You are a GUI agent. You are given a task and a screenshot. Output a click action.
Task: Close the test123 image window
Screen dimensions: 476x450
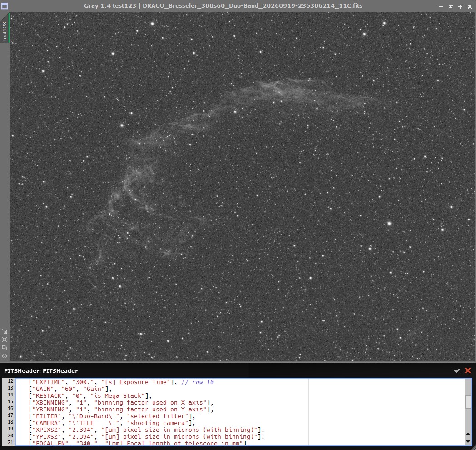click(x=470, y=6)
